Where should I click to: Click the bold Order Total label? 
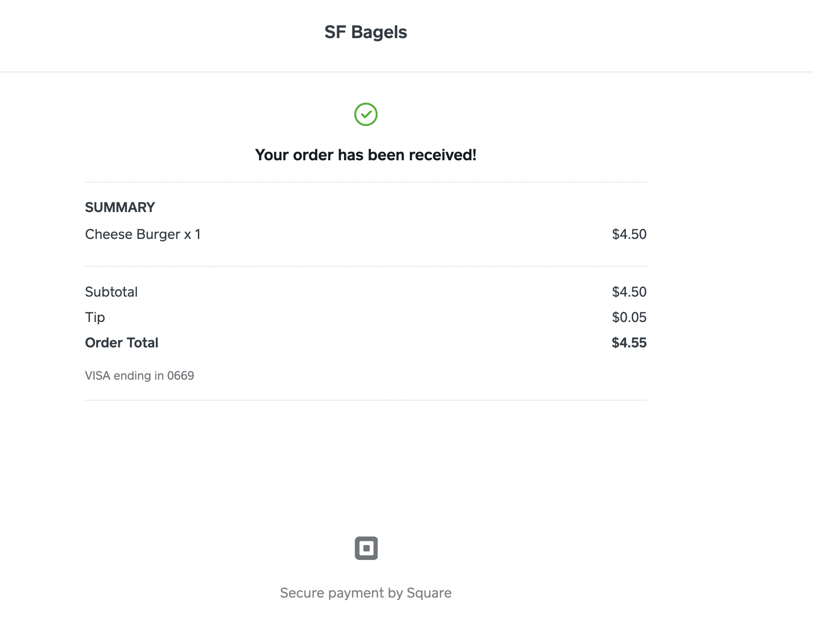coord(122,343)
